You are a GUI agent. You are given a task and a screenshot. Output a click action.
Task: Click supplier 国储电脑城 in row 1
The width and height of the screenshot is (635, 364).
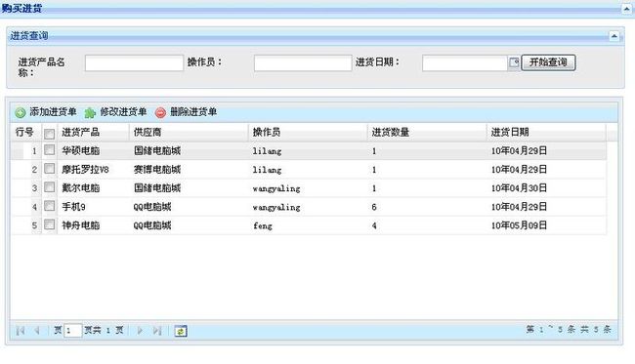click(157, 151)
